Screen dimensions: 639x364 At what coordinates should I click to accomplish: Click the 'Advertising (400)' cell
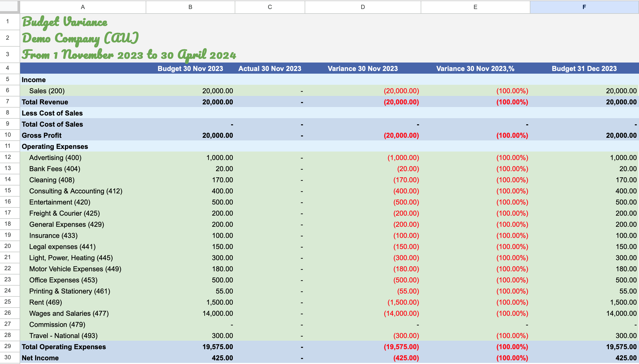[x=83, y=158]
